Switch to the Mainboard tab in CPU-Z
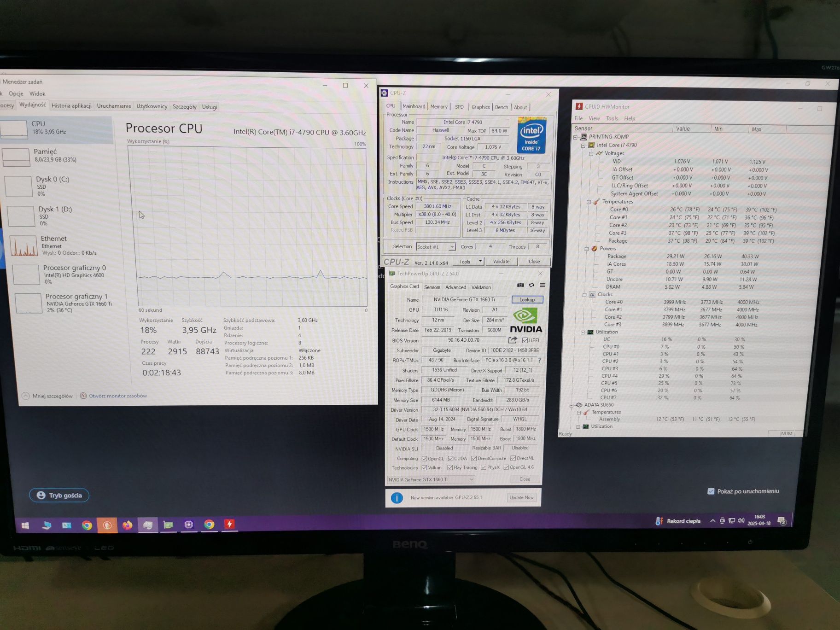This screenshot has height=630, width=840. 414,106
